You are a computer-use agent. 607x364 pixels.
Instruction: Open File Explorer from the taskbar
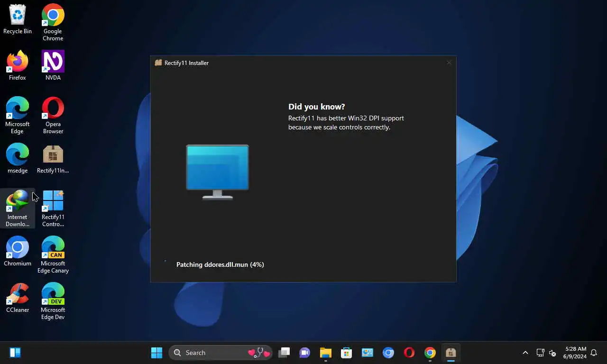325,353
